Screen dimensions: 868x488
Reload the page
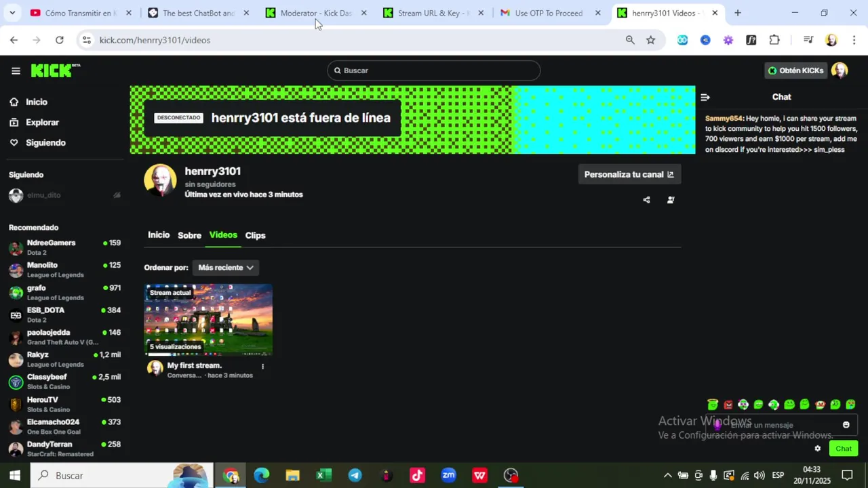coord(60,40)
